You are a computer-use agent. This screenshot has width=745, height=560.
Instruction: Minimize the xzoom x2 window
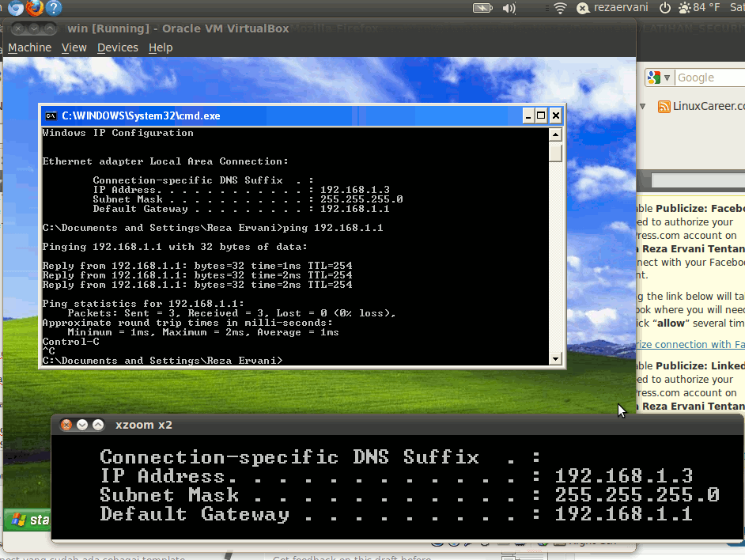tap(82, 425)
